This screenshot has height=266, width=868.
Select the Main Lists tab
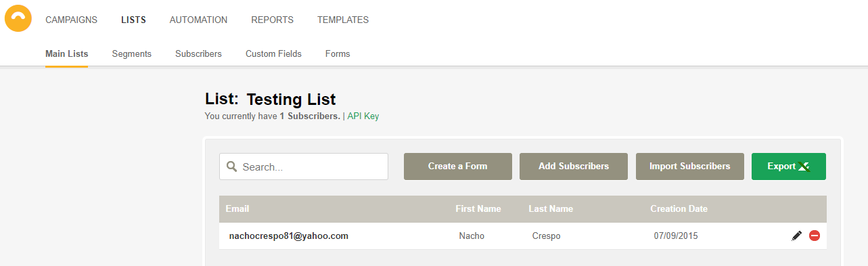click(x=66, y=53)
